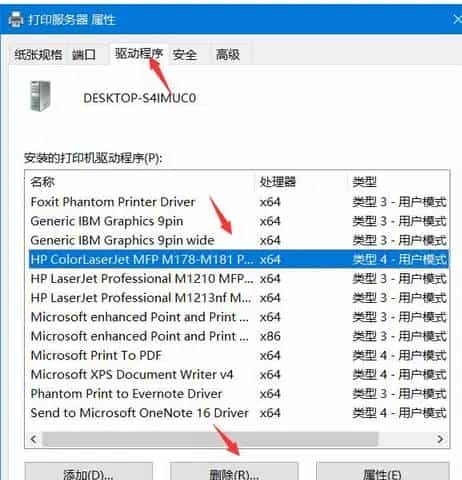
Task: Select Generic IBM Graphics 9pin wide
Action: pyautogui.click(x=239, y=240)
